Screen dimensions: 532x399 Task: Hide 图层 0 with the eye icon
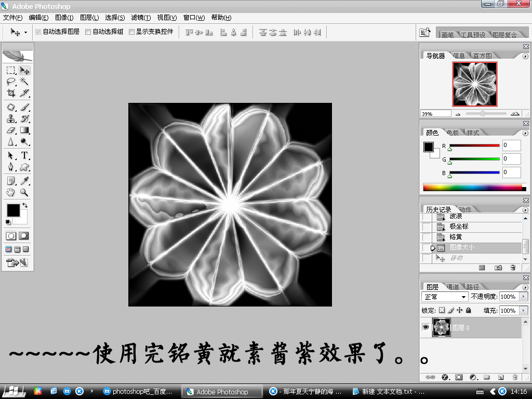[x=425, y=327]
